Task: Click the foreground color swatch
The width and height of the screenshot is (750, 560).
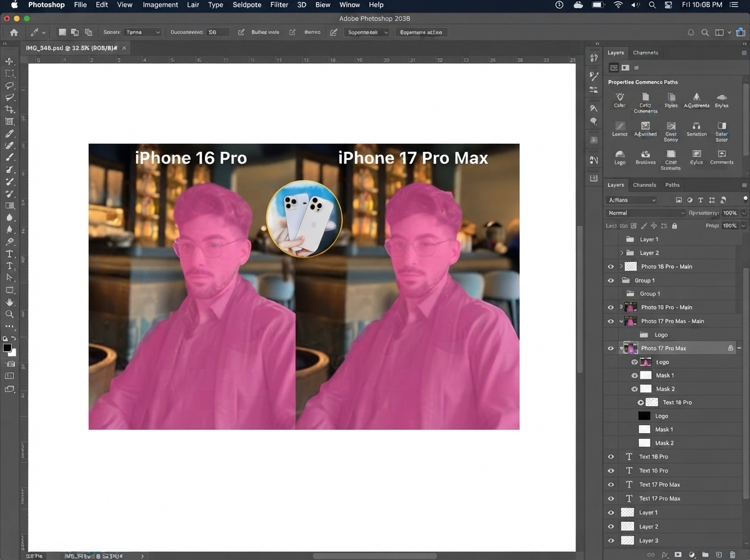Action: point(7,347)
